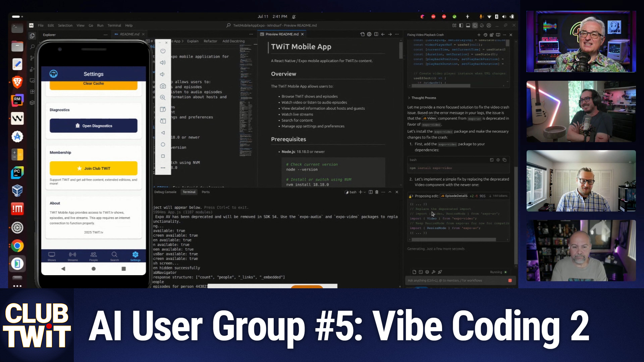
Task: Launch RubyMine from the dock
Action: tap(17, 100)
